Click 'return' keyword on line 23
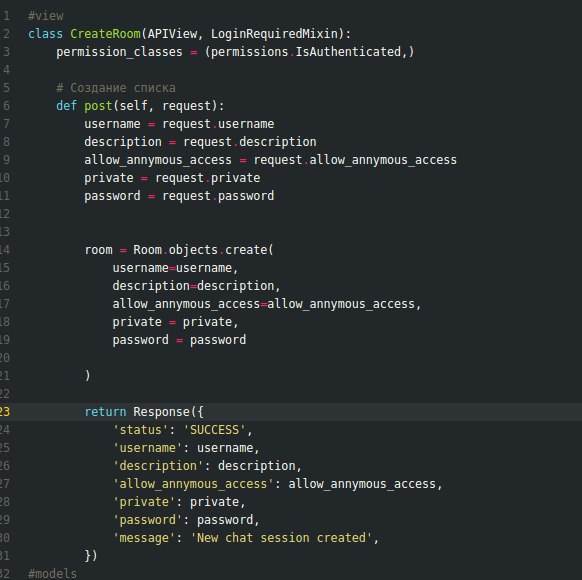This screenshot has width=582, height=580. [x=105, y=412]
